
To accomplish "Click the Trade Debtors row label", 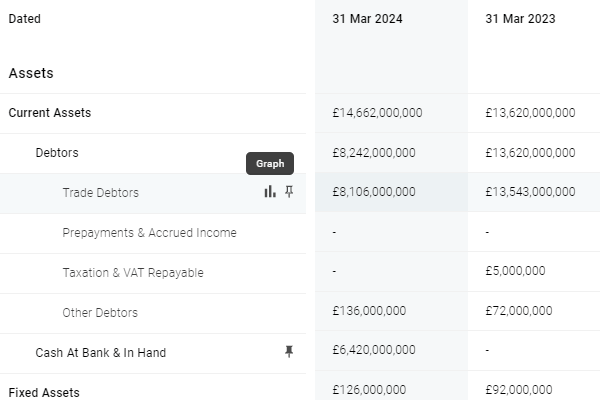I will 100,193.
